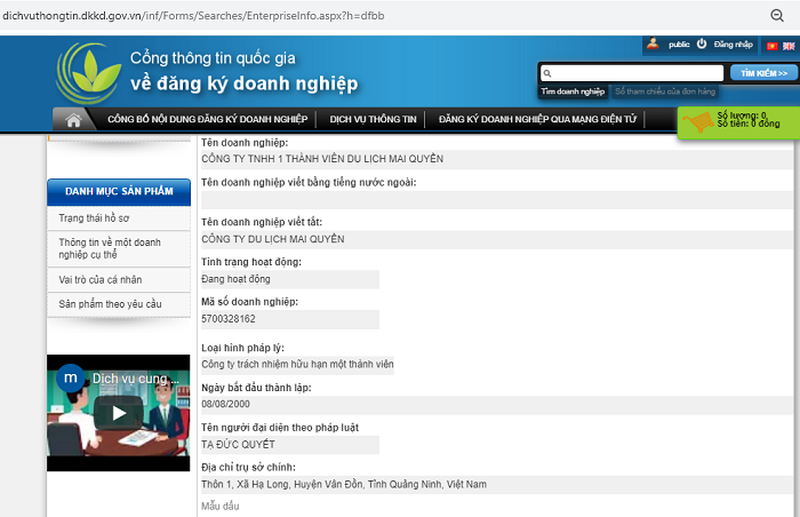The height and width of the screenshot is (517, 800).
Task: Click the enterprise search input field
Action: [632, 73]
